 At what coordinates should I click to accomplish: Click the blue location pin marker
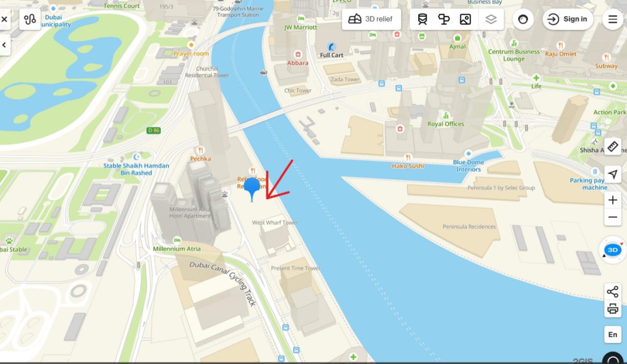pyautogui.click(x=252, y=188)
